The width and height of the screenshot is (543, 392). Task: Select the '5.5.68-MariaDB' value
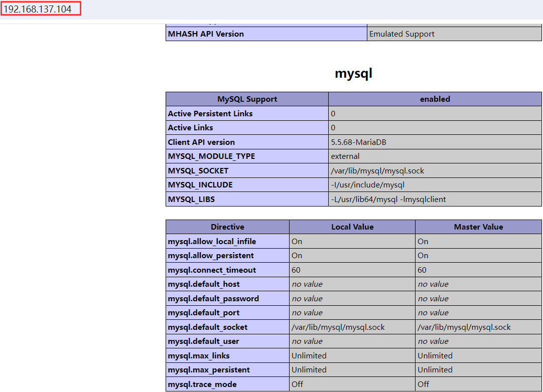click(x=435, y=142)
